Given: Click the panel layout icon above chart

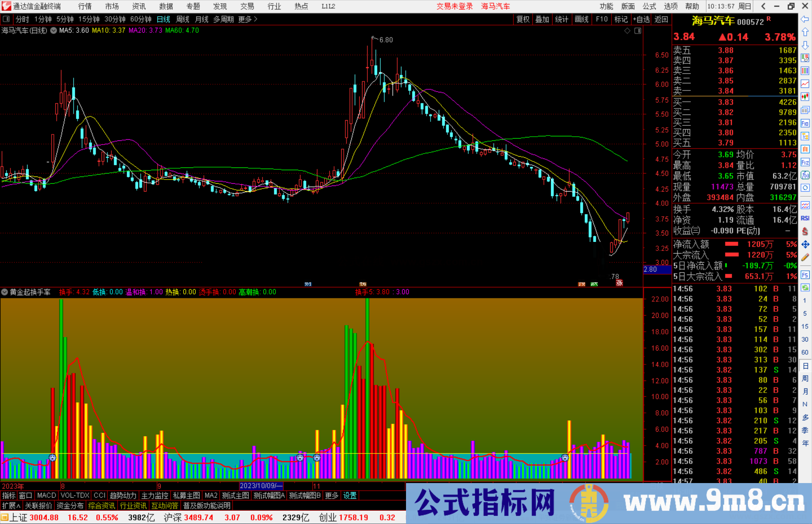Looking at the screenshot, I should 638,31.
